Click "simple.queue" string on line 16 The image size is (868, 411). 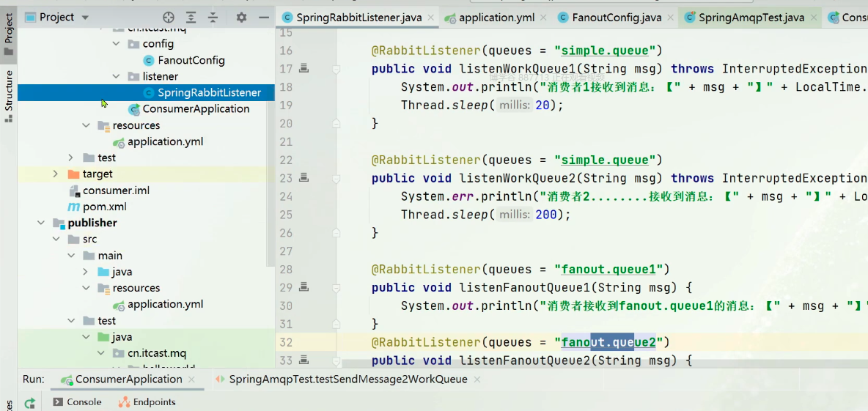pos(605,51)
